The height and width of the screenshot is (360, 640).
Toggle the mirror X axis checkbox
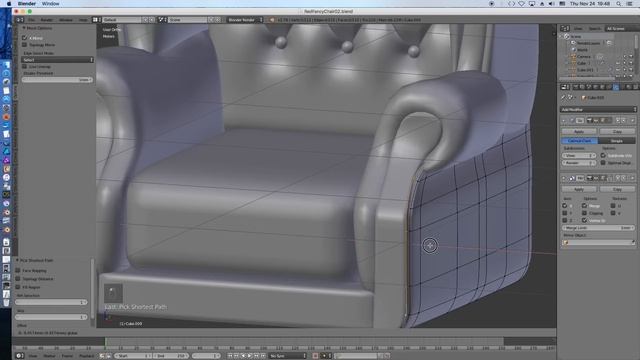[x=565, y=206]
